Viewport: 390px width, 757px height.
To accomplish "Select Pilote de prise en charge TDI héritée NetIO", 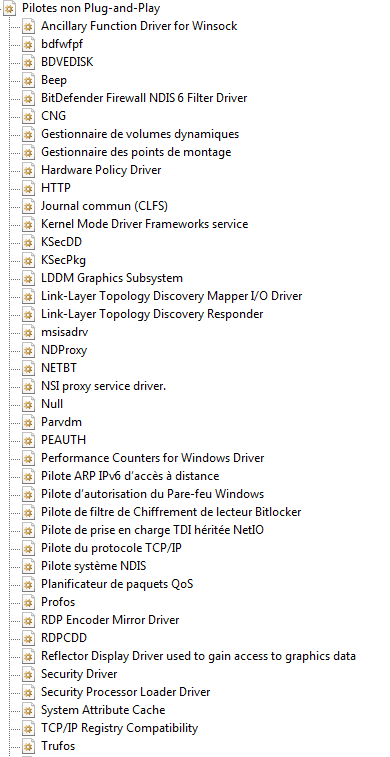I will pos(153,530).
